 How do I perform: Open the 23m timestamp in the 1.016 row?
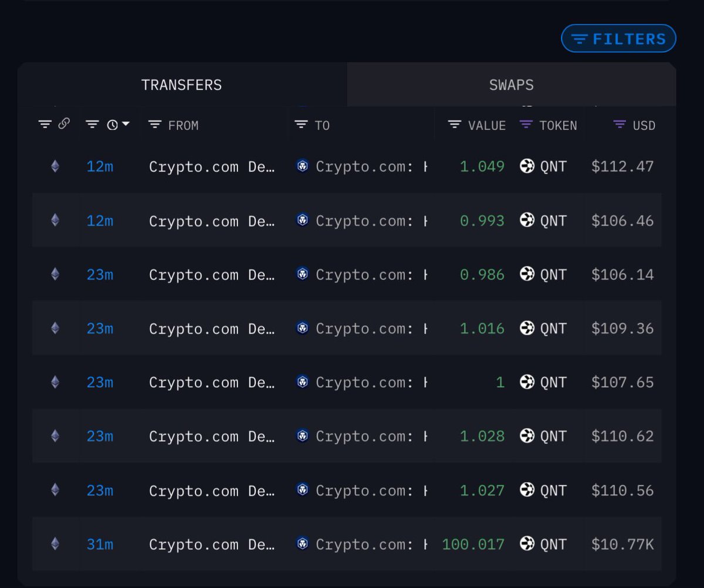[100, 329]
